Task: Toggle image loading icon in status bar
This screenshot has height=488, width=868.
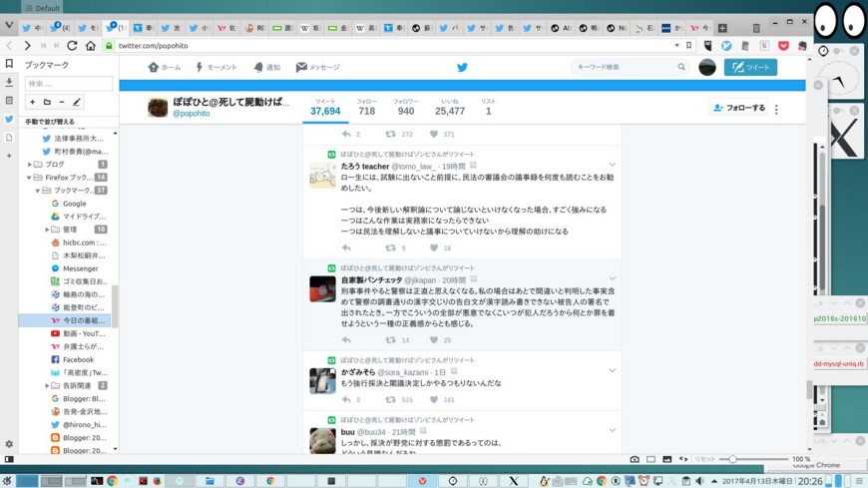Action: 667,459
